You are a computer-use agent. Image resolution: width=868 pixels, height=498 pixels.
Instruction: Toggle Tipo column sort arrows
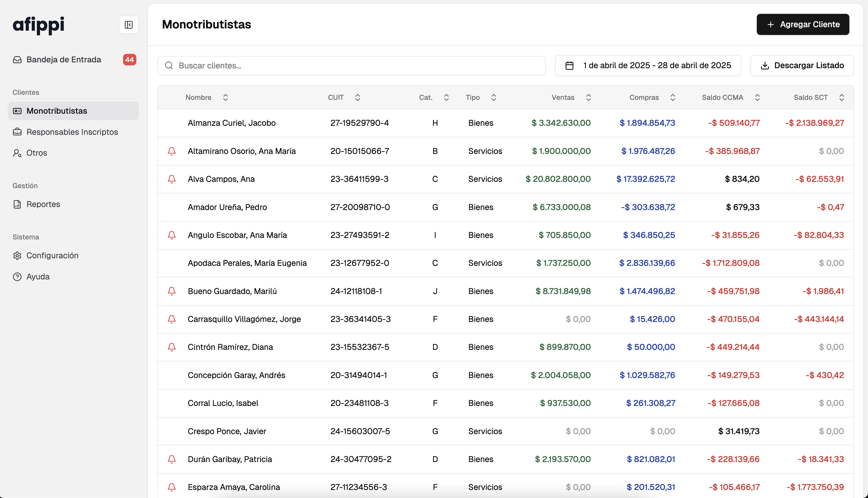(493, 98)
